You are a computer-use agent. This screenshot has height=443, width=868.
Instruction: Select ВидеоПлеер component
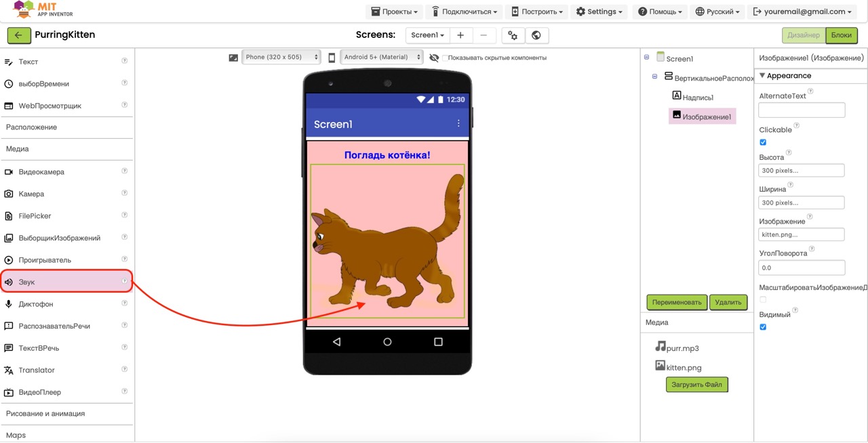click(x=66, y=392)
